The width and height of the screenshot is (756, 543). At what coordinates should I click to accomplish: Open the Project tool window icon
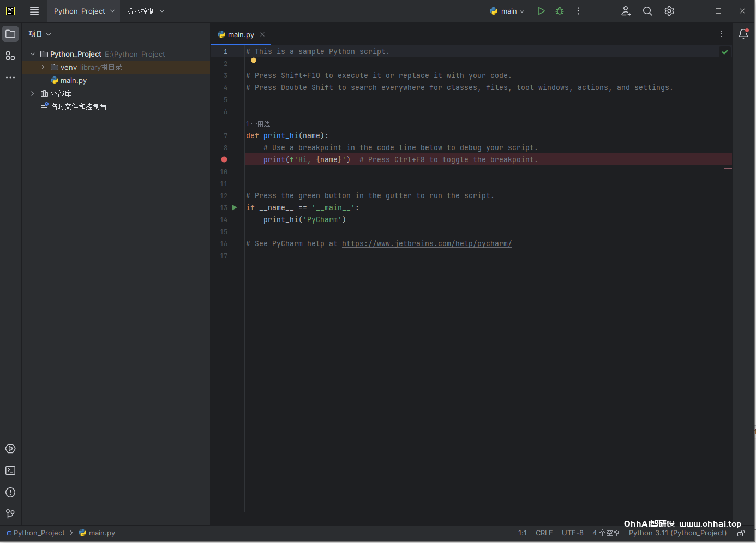point(10,34)
